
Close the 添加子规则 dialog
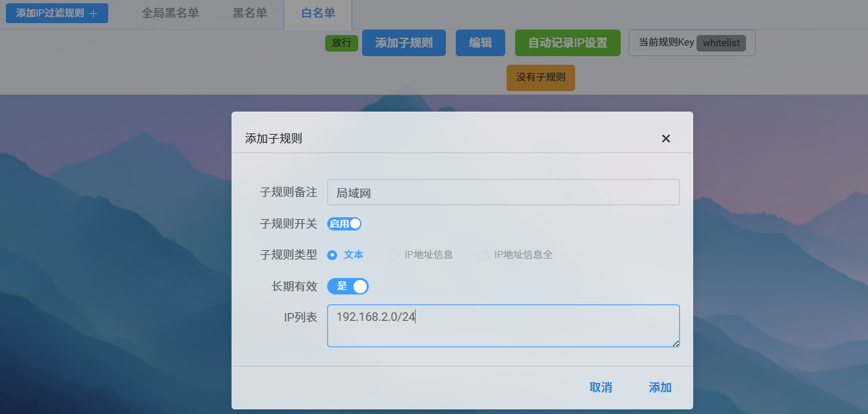(x=666, y=139)
